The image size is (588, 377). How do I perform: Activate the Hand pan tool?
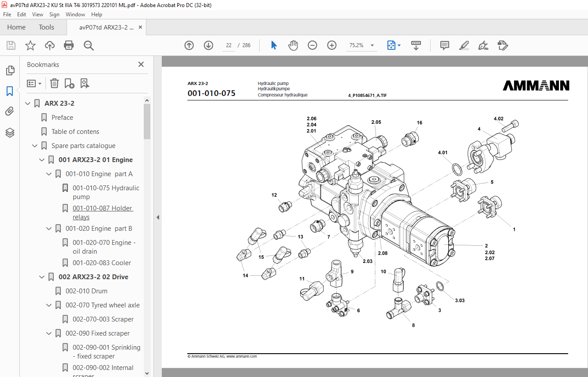click(293, 45)
